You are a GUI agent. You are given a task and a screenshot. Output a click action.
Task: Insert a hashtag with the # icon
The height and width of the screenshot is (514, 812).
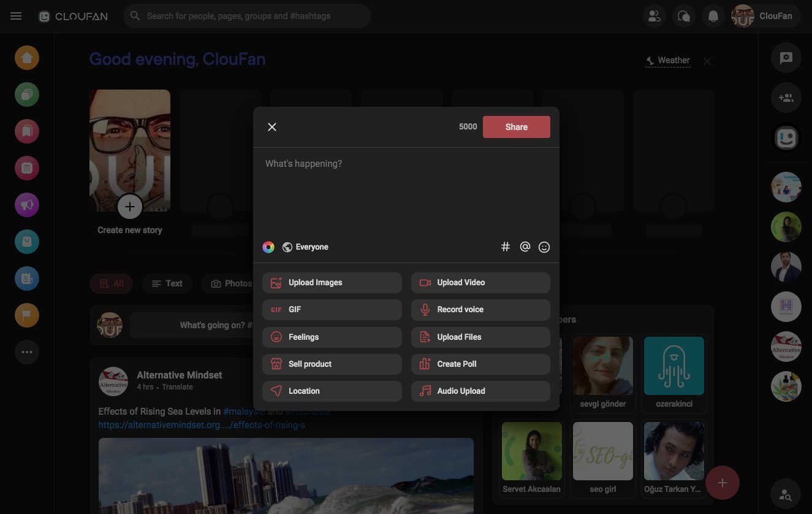tap(506, 247)
